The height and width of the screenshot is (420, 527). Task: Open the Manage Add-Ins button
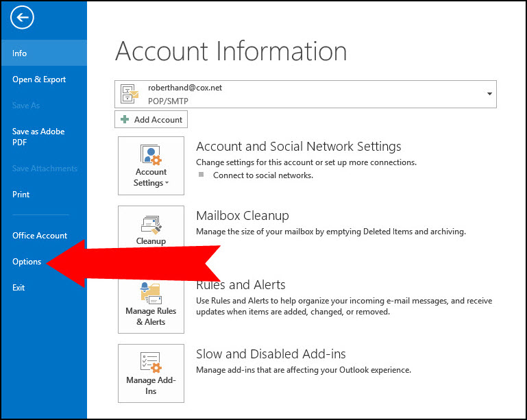pos(151,373)
